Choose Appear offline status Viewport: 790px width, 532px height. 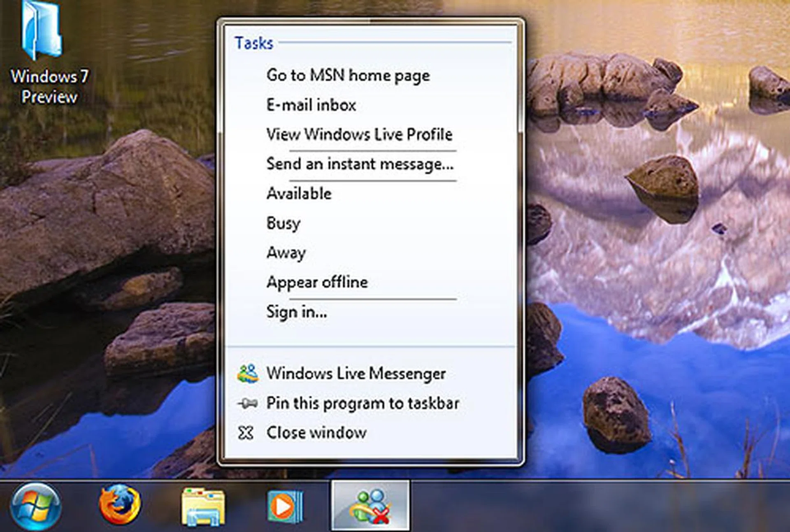point(317,282)
